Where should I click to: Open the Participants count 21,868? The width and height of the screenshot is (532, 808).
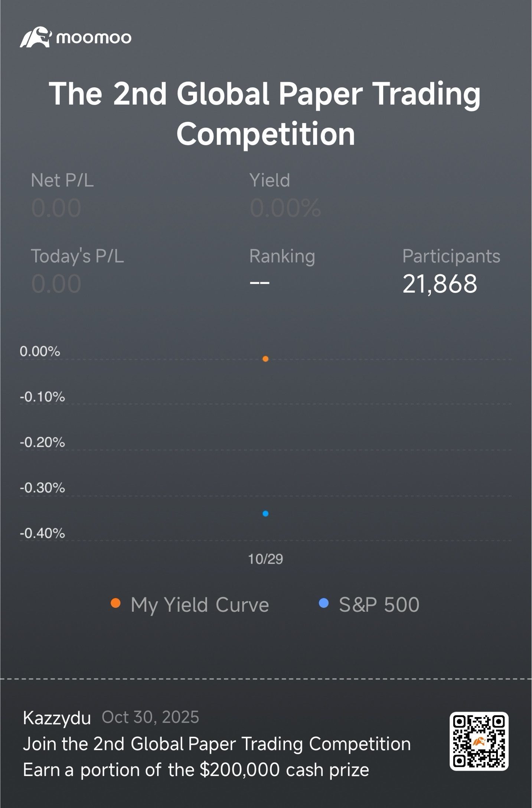(440, 284)
